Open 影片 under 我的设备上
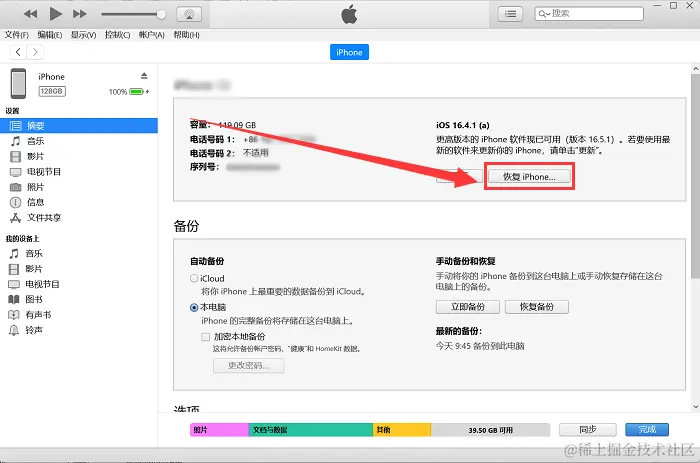The image size is (700, 463). [x=33, y=269]
